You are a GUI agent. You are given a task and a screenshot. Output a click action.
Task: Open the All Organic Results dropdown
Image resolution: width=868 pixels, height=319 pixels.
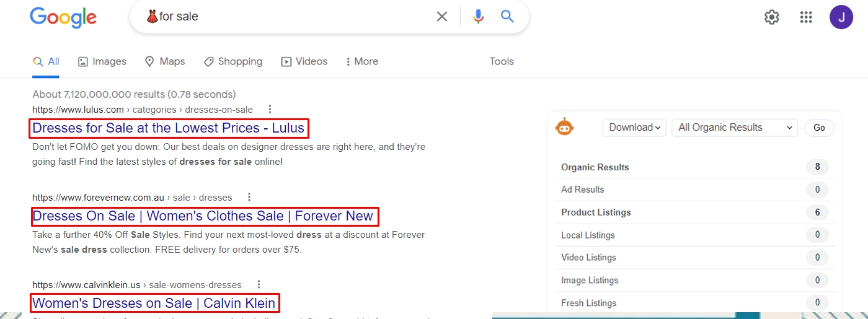(x=735, y=128)
